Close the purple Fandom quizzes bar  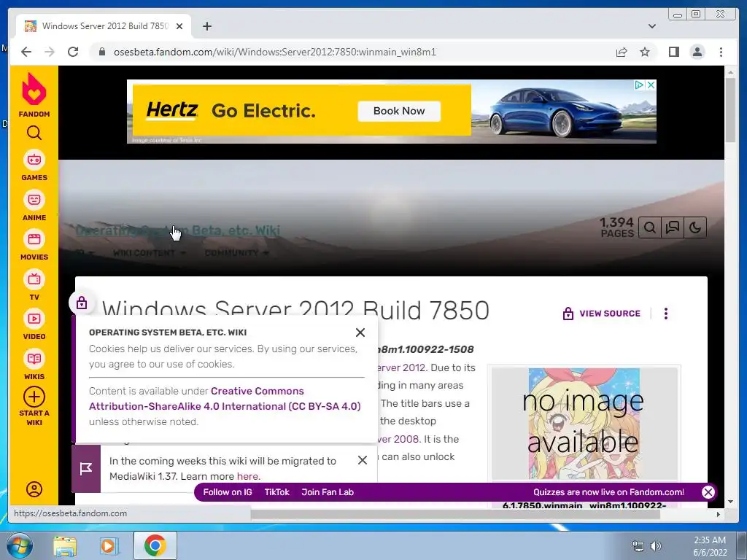tap(708, 492)
